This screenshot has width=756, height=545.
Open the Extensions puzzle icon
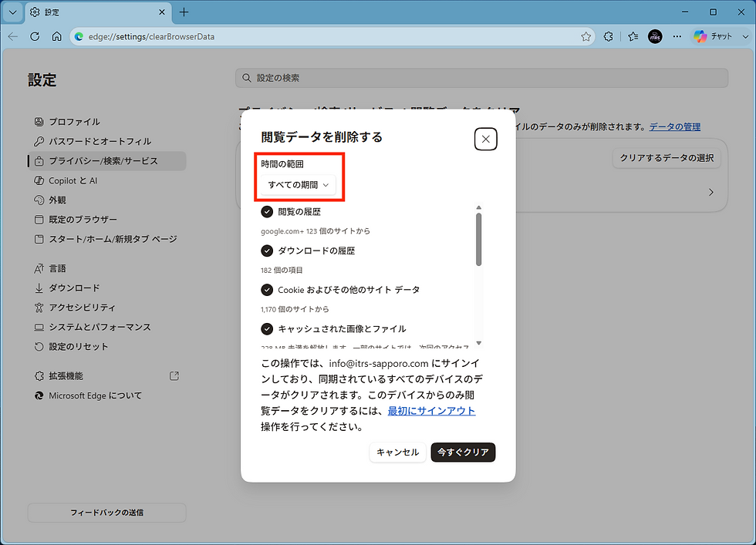pyautogui.click(x=609, y=37)
